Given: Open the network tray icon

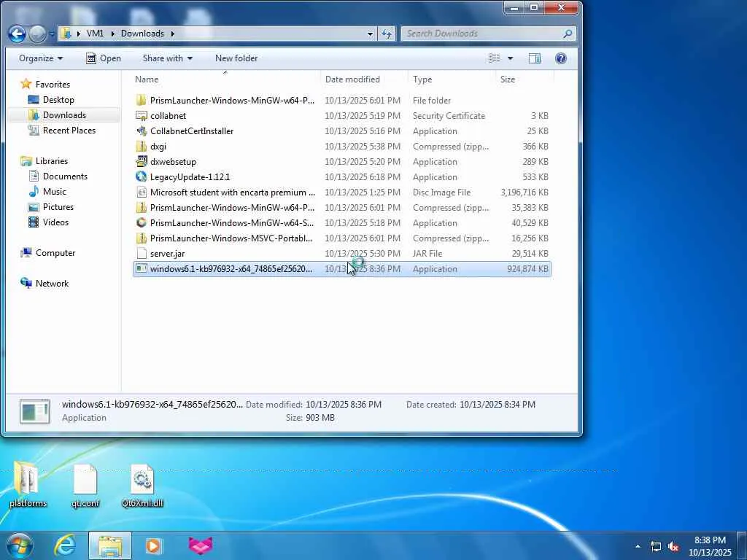Looking at the screenshot, I should (656, 547).
